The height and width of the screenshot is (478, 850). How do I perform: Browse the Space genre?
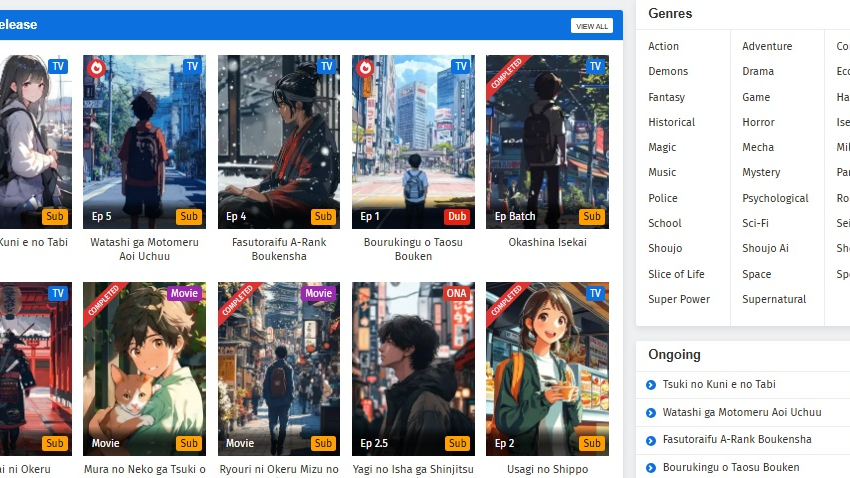[756, 274]
